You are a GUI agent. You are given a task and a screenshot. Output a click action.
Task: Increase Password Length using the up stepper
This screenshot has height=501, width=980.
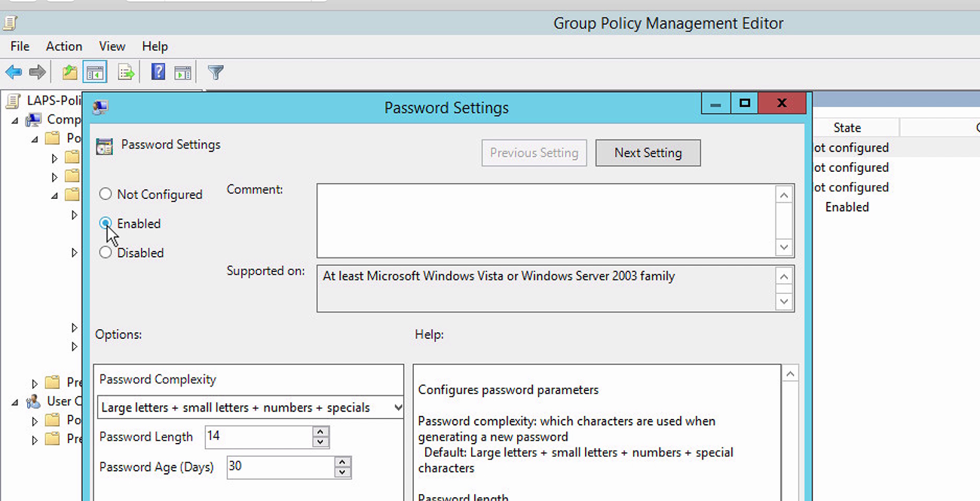coord(321,432)
